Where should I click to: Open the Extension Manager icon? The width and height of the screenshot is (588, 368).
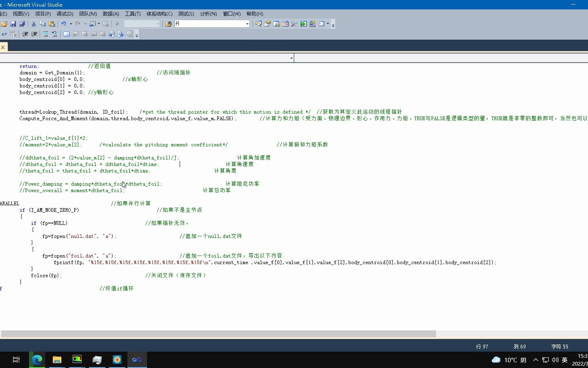(312, 24)
